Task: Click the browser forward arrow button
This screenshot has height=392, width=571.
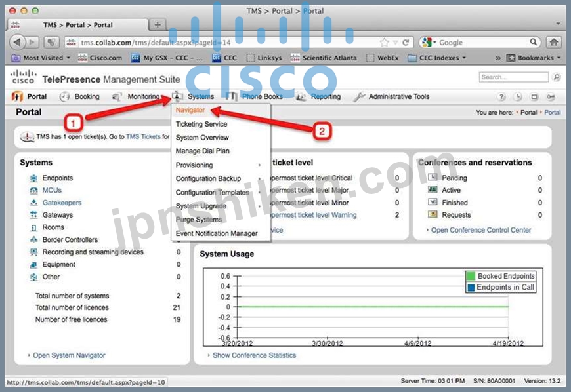Action: pos(32,42)
